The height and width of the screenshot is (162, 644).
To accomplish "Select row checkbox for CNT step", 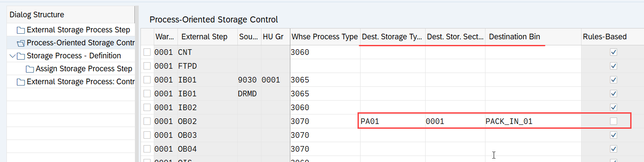I will tap(147, 52).
